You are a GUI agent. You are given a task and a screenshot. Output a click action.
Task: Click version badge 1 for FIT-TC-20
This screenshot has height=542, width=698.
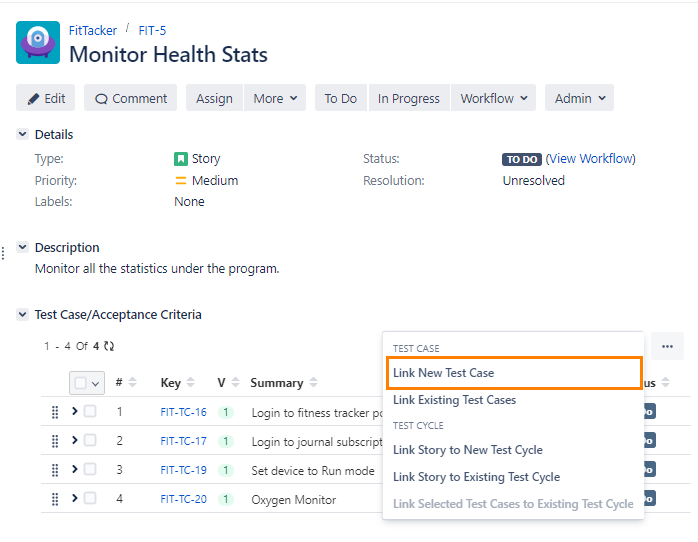click(x=226, y=499)
